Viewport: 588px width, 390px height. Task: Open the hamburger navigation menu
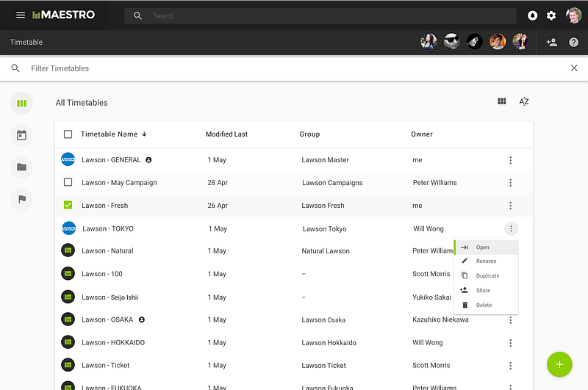point(21,15)
